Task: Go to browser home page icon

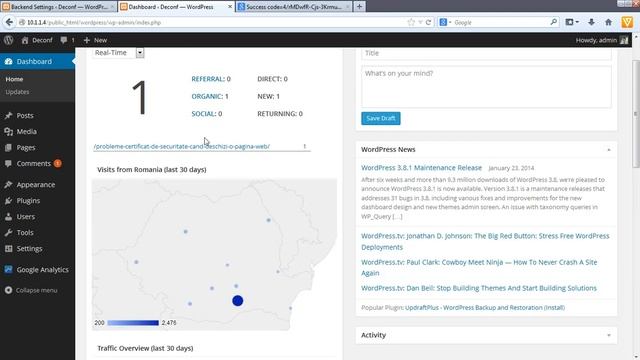Action: pyautogui.click(x=608, y=22)
